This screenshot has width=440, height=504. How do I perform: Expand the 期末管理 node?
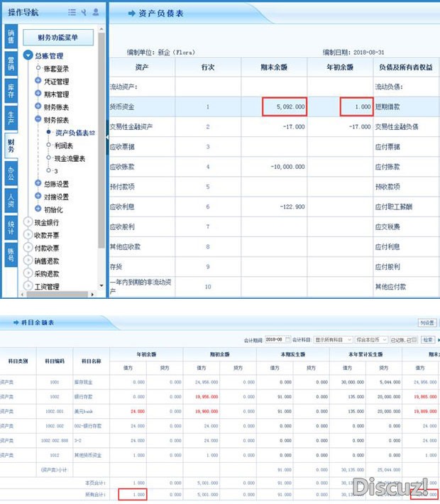(x=38, y=93)
